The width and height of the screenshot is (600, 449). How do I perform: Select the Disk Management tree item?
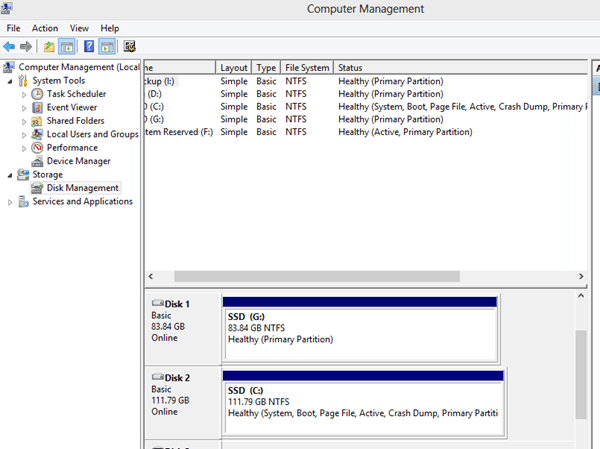pyautogui.click(x=82, y=188)
